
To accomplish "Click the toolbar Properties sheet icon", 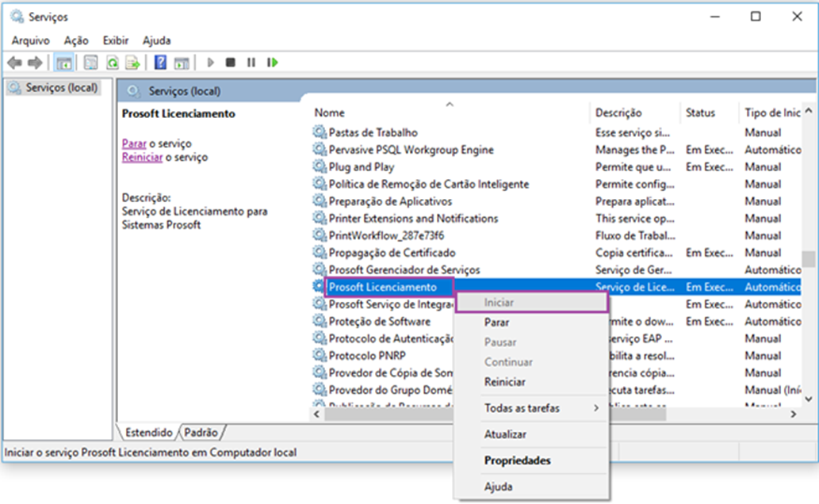I will (91, 63).
